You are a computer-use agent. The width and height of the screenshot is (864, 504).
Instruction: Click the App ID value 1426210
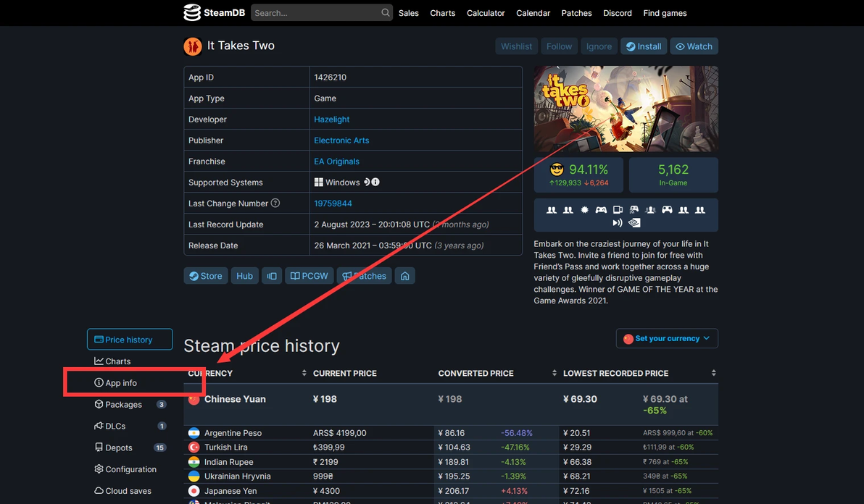click(x=330, y=77)
